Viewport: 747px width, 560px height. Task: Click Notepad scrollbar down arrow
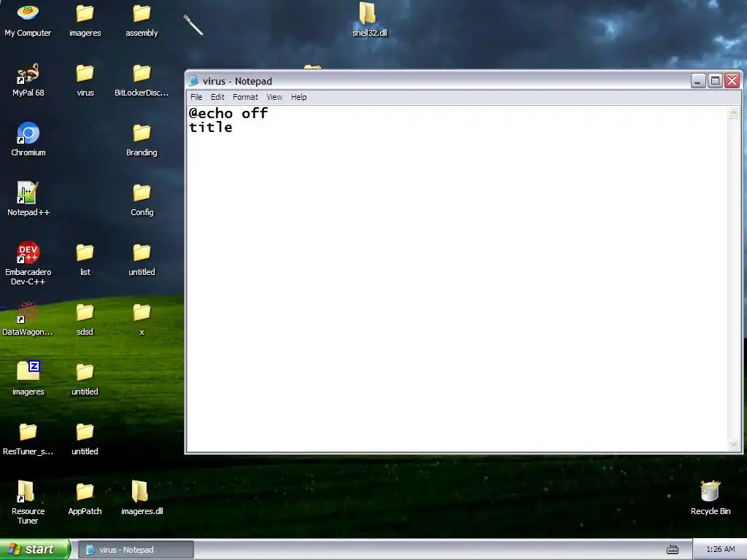click(x=734, y=445)
